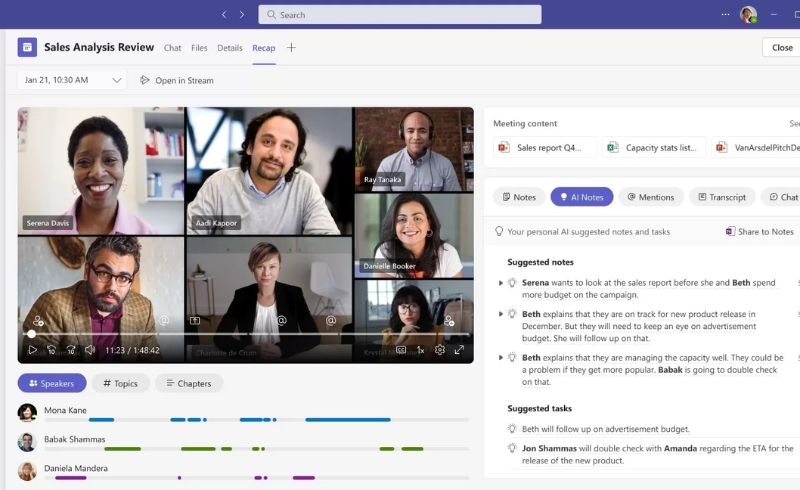Screen dimensions: 800x490
Task: Jump to the screen-share timeline marker
Action: (195, 321)
